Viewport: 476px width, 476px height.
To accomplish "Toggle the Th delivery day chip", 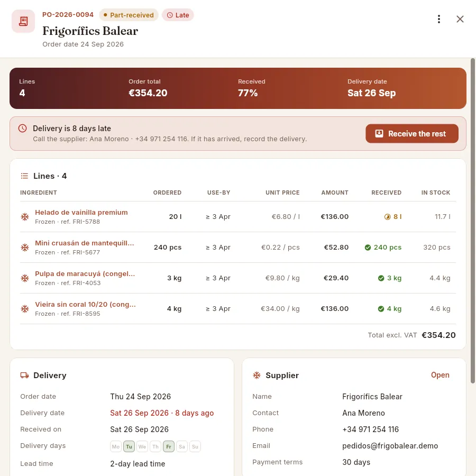I will [x=155, y=446].
